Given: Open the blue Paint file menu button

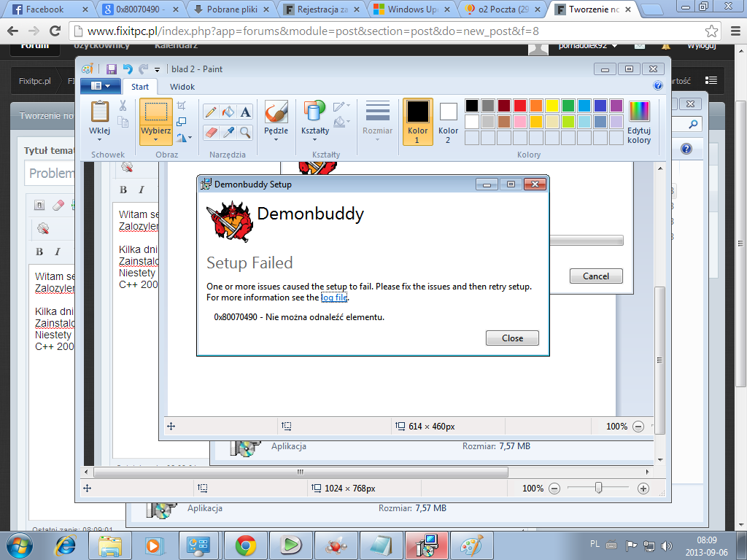Looking at the screenshot, I should click(100, 86).
